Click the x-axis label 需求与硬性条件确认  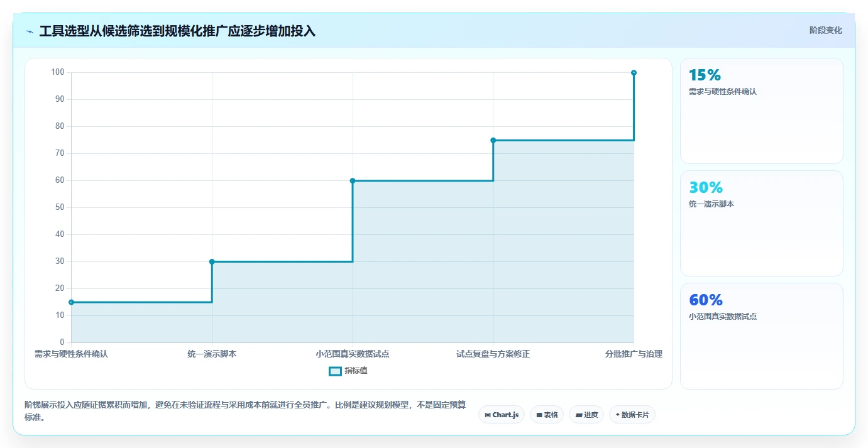point(71,354)
